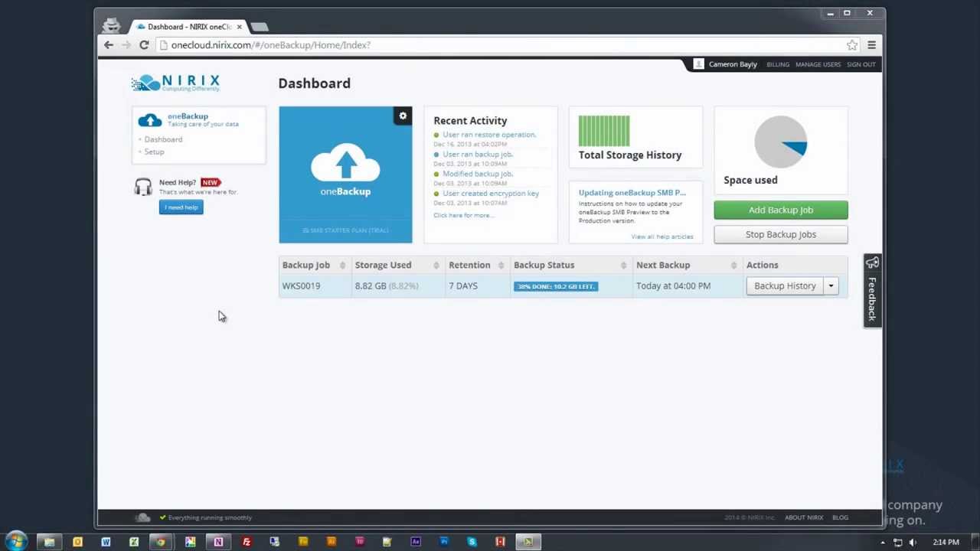Select the oneBackup sidebar cloud icon
The height and width of the screenshot is (551, 980).
[149, 120]
